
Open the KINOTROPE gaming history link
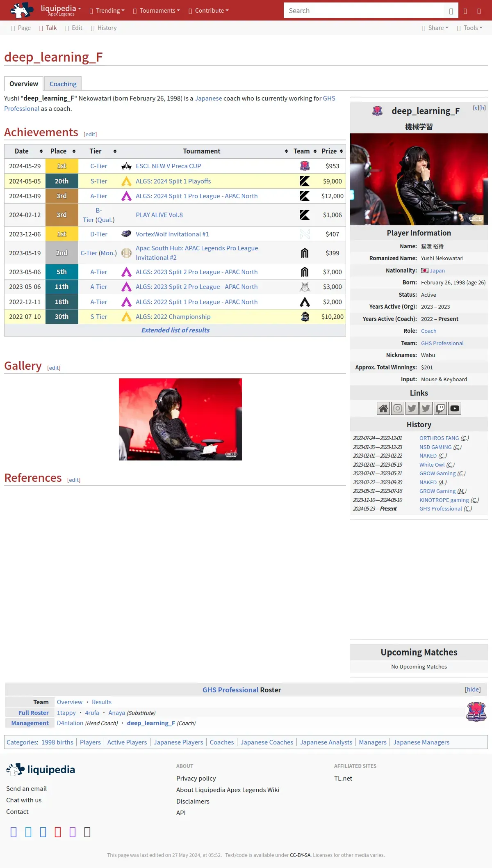click(x=444, y=500)
